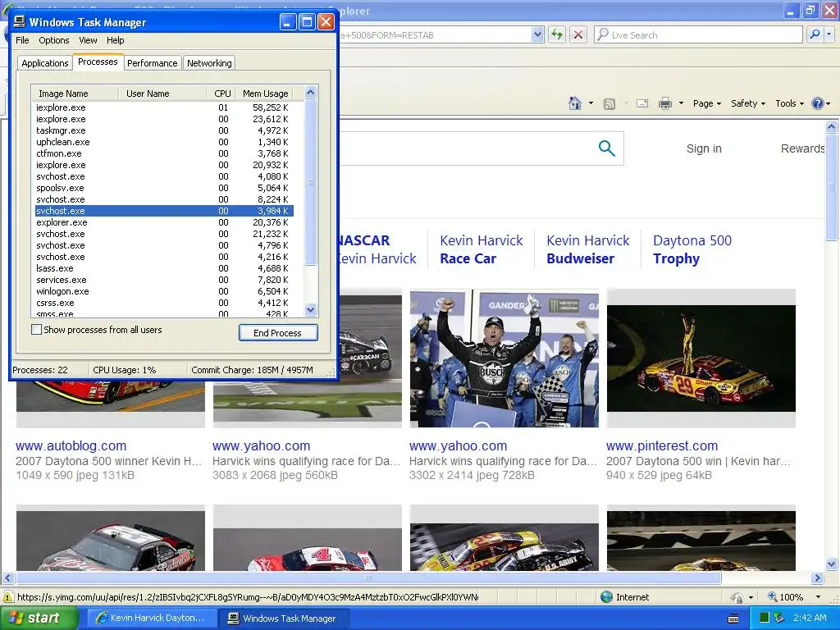Expand the zoom level dropdown arrow
840x630 pixels.
[818, 597]
